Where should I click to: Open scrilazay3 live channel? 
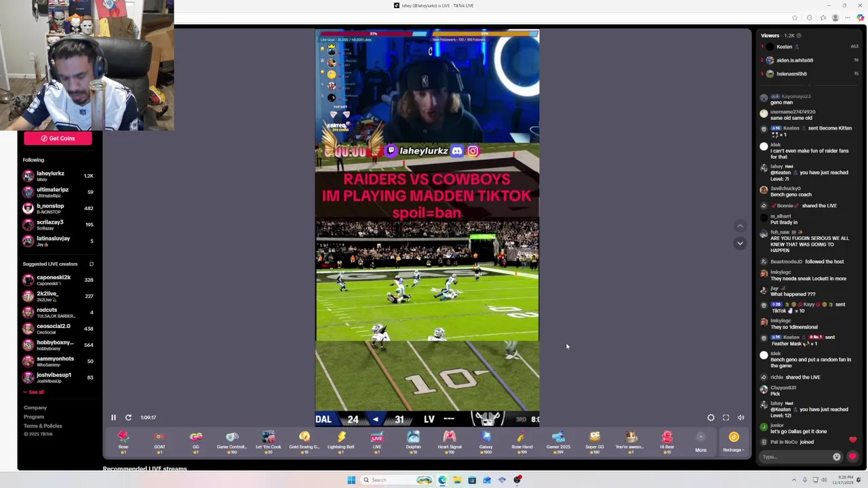click(x=58, y=224)
